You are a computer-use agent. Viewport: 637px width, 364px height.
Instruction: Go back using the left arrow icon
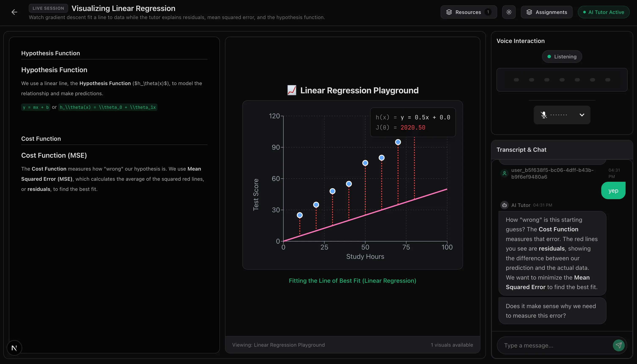14,12
